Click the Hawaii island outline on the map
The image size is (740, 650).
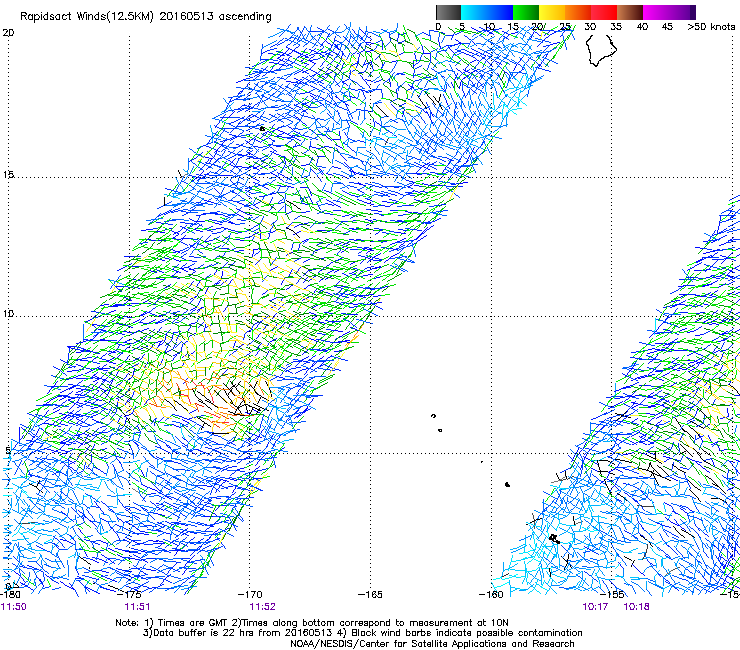pos(601,51)
